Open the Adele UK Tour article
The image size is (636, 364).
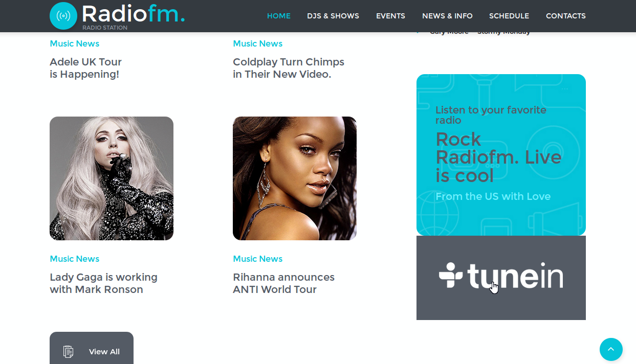[x=85, y=68]
